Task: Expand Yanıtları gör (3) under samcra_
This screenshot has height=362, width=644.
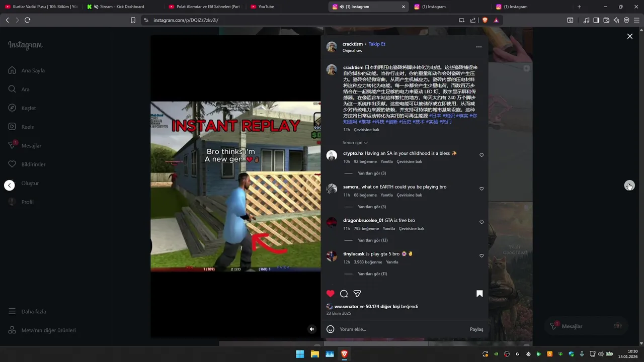Action: tap(372, 207)
